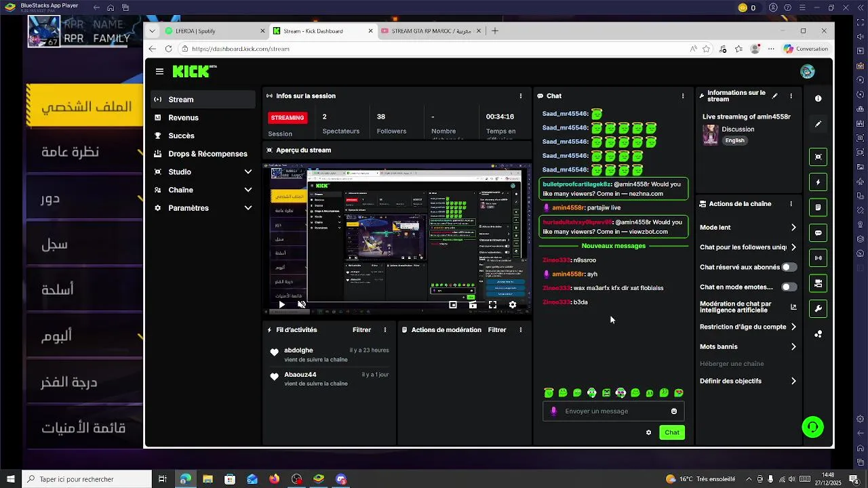Open Filtrer in Fil d'activités
Image resolution: width=868 pixels, height=488 pixels.
pos(361,329)
